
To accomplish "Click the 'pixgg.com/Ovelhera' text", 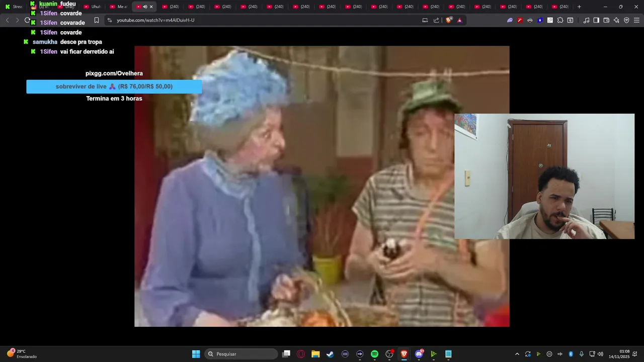I will pyautogui.click(x=114, y=73).
